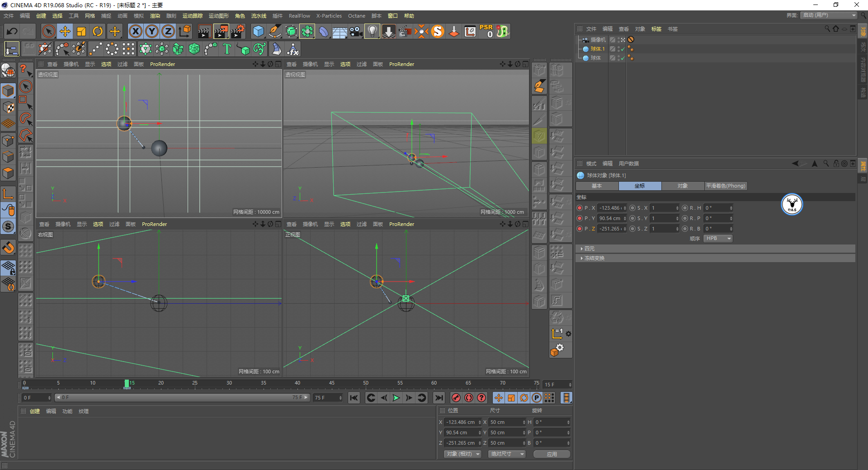Activate the Move tool in the top toolbar
Screen dimensions: 868x470
coord(65,31)
